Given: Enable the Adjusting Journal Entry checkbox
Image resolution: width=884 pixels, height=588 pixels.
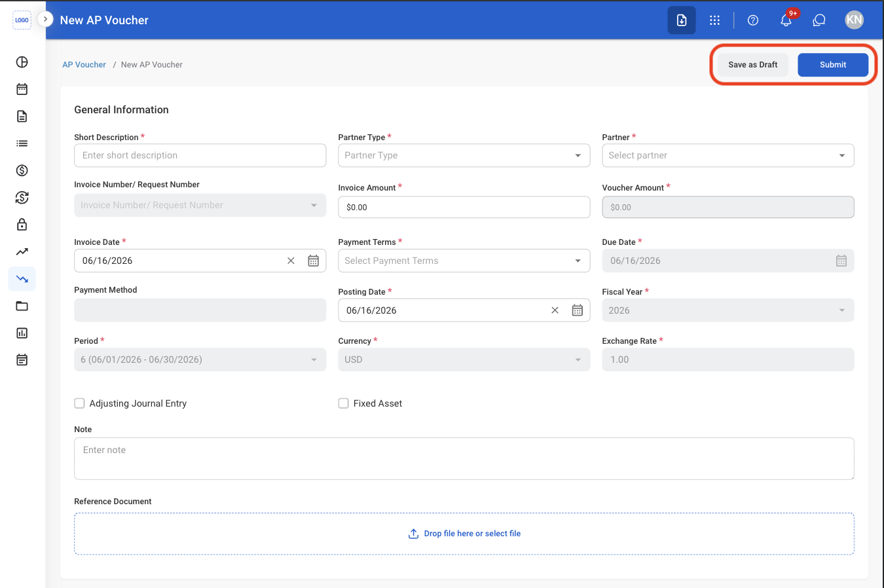Looking at the screenshot, I should coord(79,403).
